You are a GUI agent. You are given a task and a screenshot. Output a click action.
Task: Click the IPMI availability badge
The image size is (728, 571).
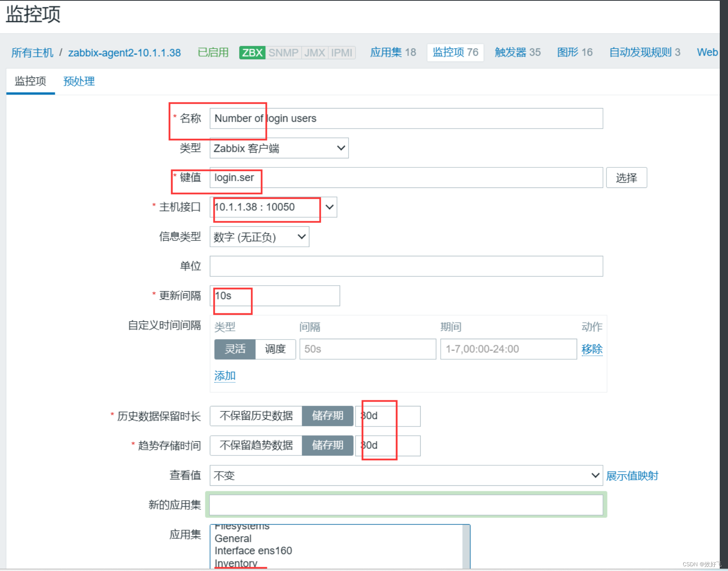(341, 52)
